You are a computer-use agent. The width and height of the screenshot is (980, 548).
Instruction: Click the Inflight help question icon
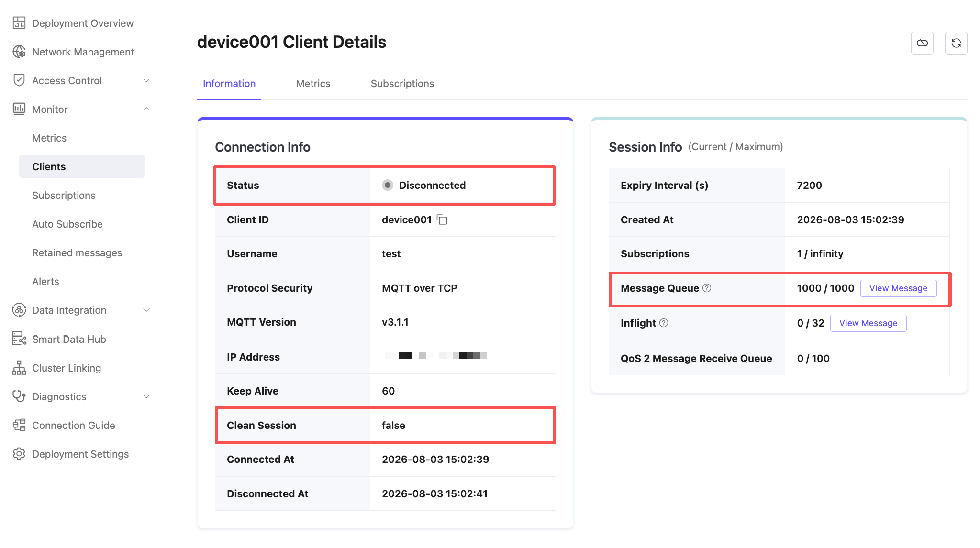tap(664, 323)
